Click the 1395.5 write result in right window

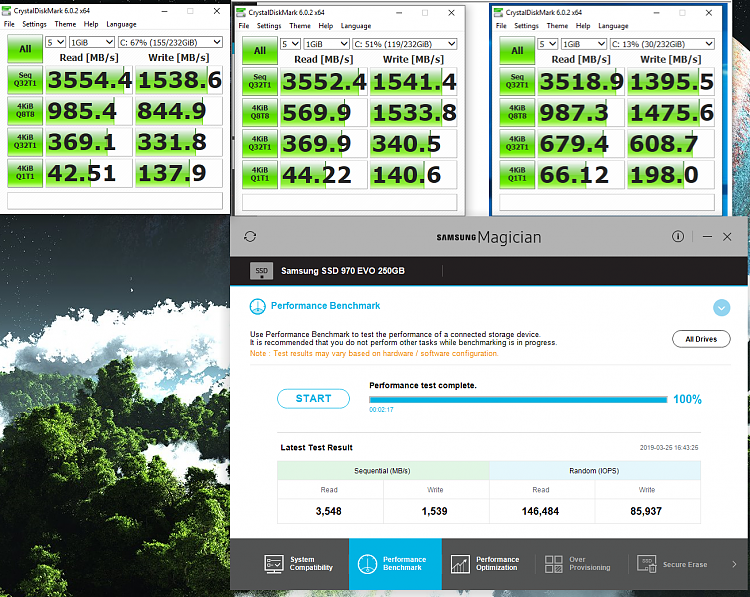671,82
